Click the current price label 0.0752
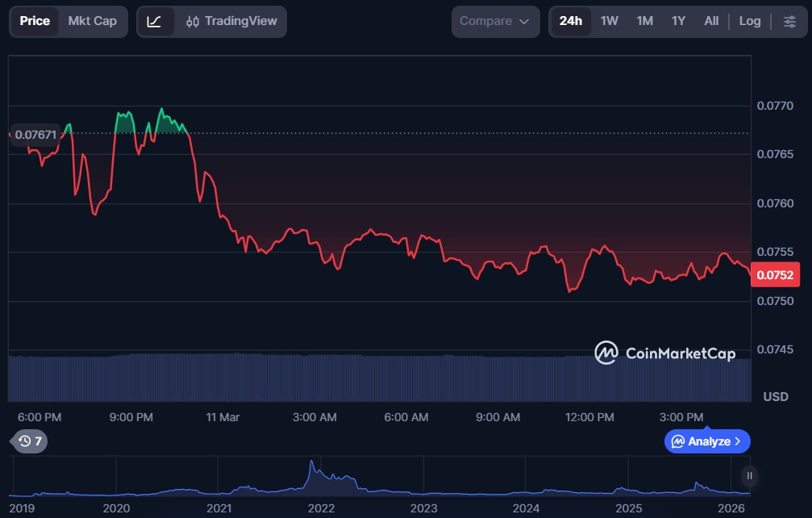 point(774,275)
